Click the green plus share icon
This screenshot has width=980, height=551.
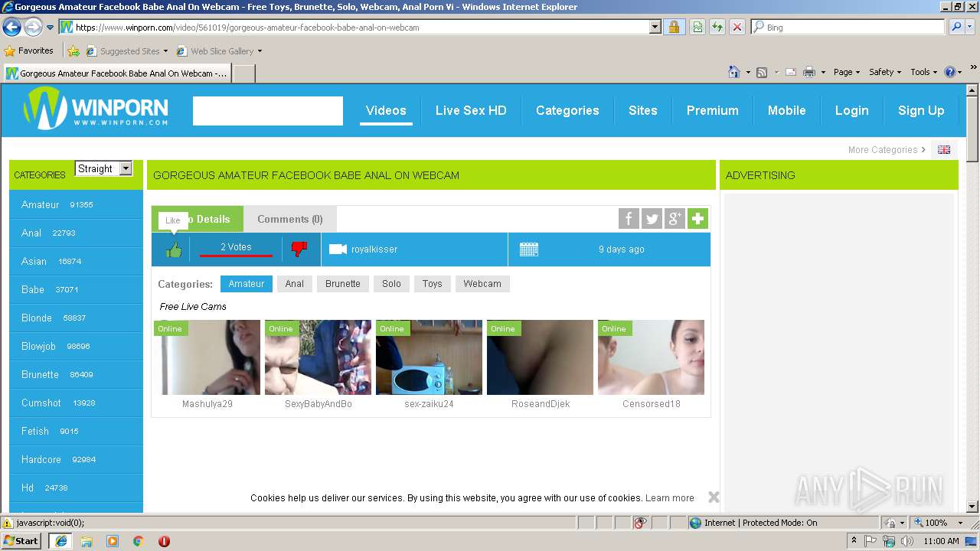coord(697,219)
